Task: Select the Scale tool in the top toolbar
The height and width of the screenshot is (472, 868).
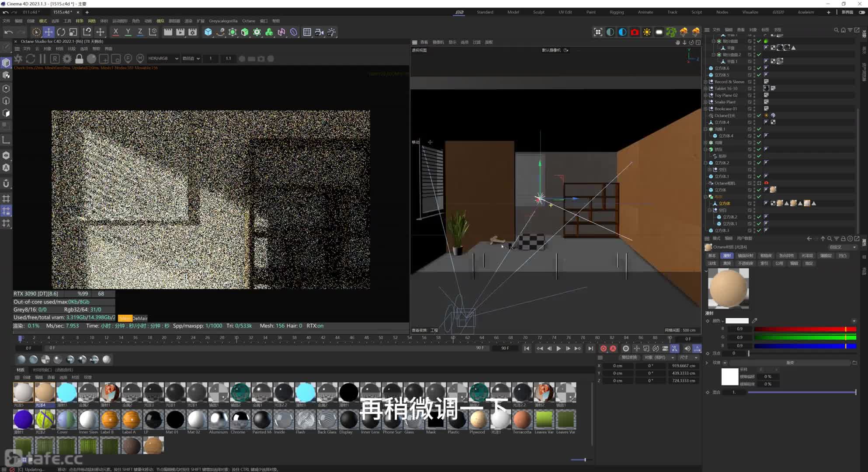Action: [73, 32]
